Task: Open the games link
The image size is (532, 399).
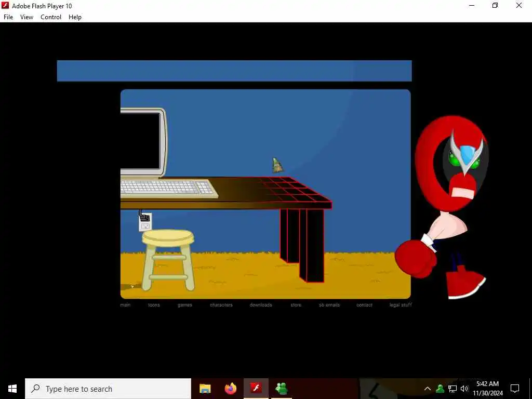Action: coord(185,304)
